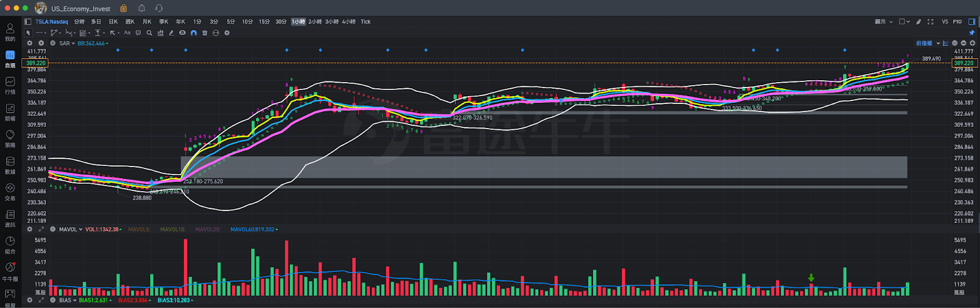Screen dimensions: 980x308
Task: Click the US_Economy_Invest account avatar
Action: [x=41, y=9]
